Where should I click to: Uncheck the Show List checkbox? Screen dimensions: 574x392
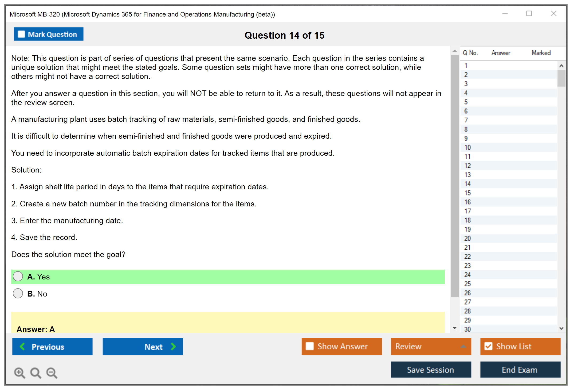tap(488, 346)
